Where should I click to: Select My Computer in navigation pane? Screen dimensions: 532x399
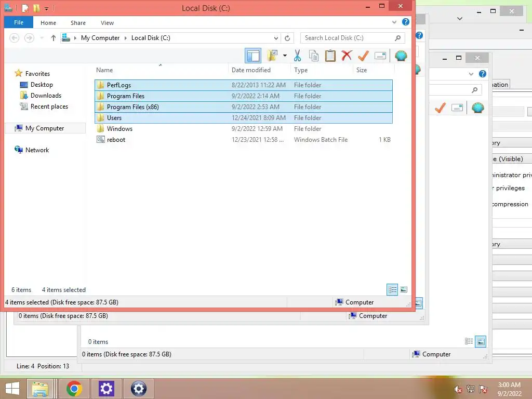(x=45, y=128)
